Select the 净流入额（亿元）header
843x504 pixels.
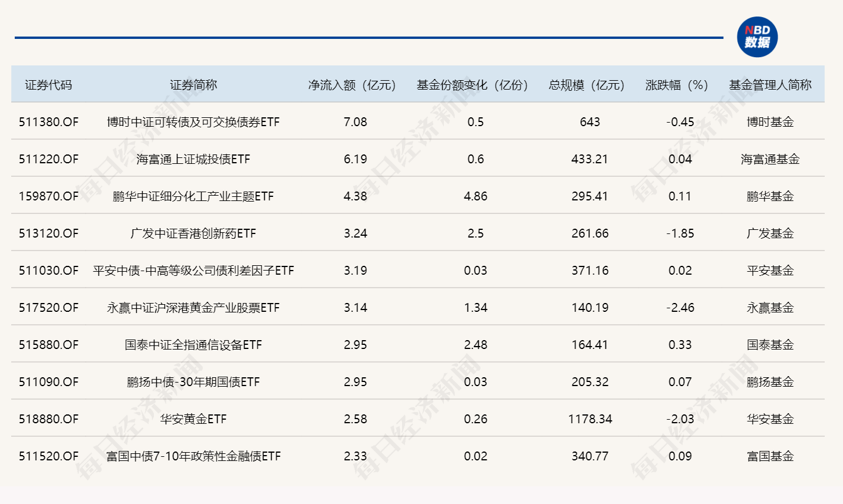click(351, 84)
